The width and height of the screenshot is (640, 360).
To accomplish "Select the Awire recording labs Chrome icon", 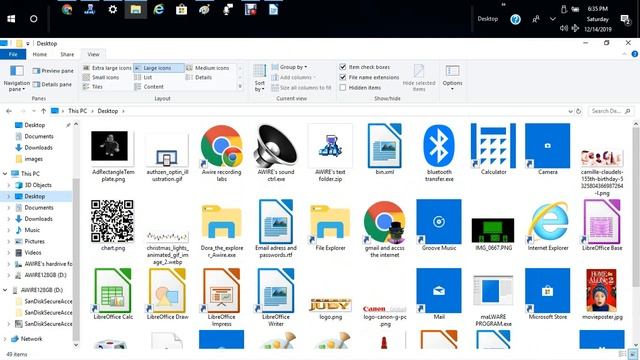I will point(222,146).
